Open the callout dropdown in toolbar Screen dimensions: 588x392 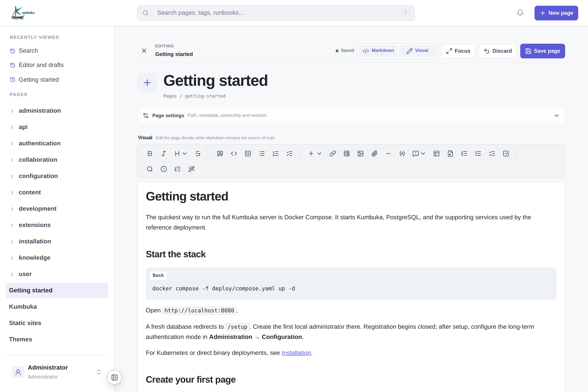[x=419, y=154]
